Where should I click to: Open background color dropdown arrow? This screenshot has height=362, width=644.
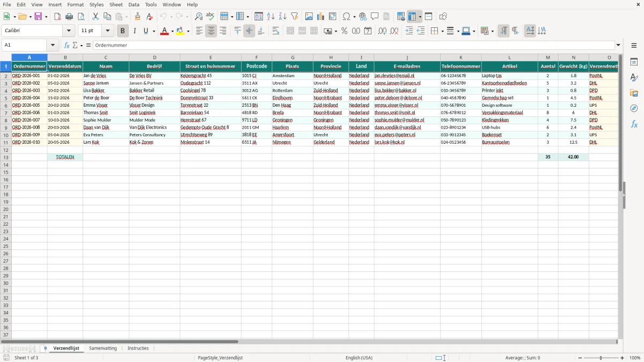click(x=188, y=31)
